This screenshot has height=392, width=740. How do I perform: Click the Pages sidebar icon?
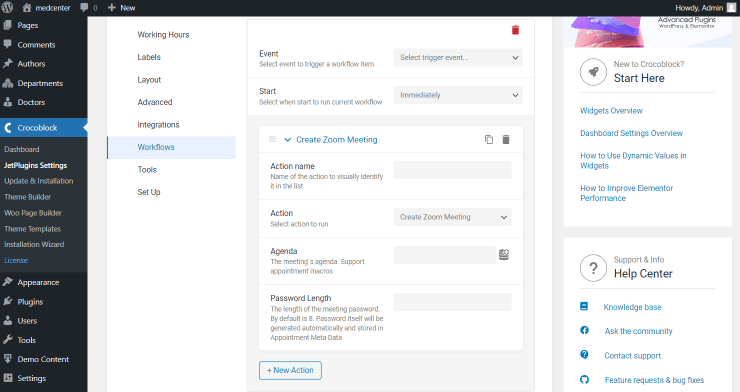click(8, 25)
